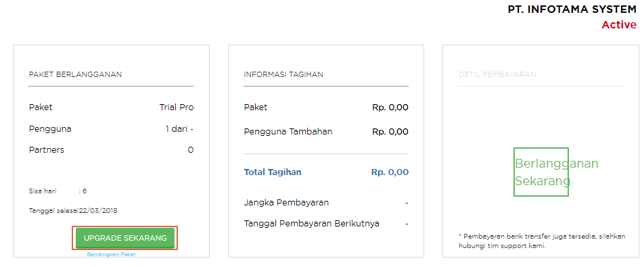Click the Paket Rp. 0,00 billing amount
The width and height of the screenshot is (644, 267).
(390, 107)
